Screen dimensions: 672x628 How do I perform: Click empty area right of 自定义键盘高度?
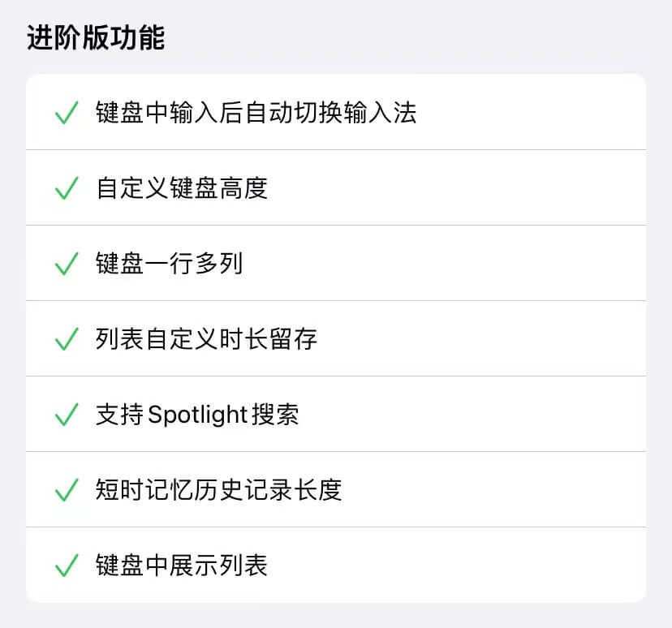454,188
